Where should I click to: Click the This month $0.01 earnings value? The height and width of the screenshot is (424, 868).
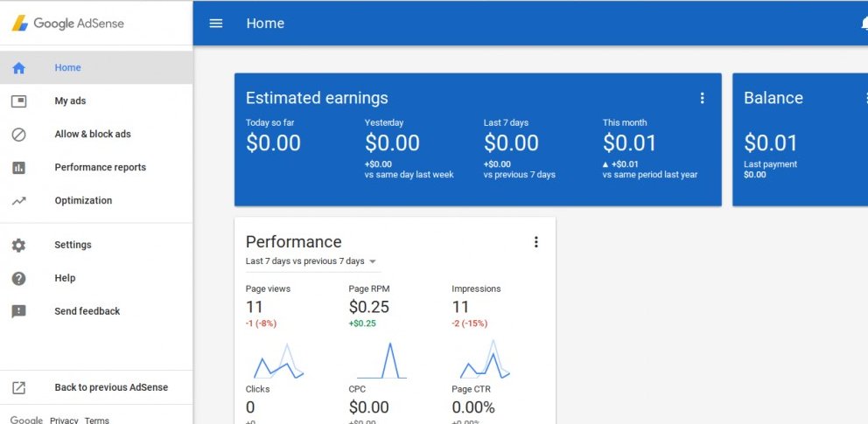click(629, 143)
